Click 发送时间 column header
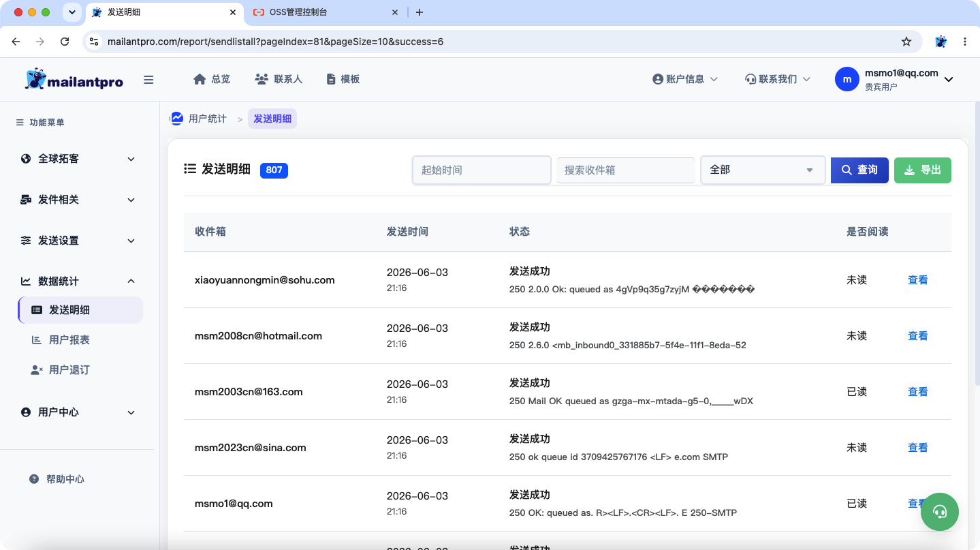The width and height of the screenshot is (980, 550). coord(407,232)
